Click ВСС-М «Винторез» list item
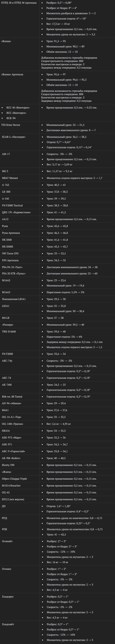Image resolution: width=115 pixels, height=644 pixels. [x=18, y=108]
